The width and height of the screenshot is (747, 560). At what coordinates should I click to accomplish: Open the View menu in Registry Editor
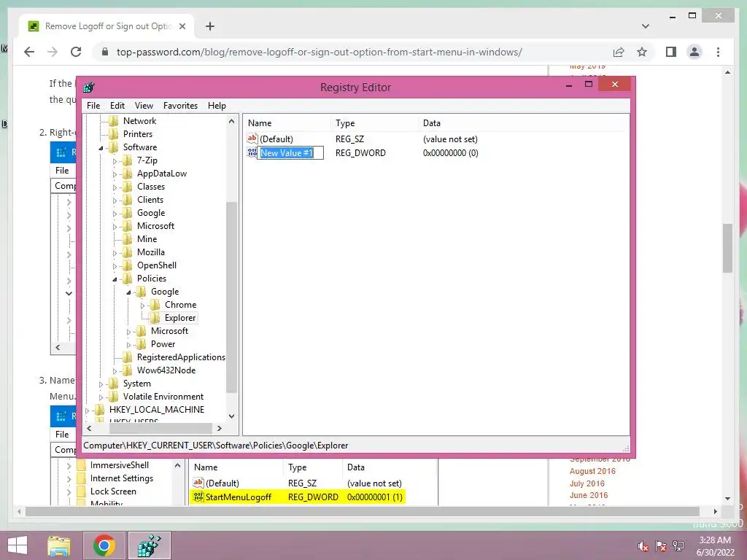tap(144, 106)
